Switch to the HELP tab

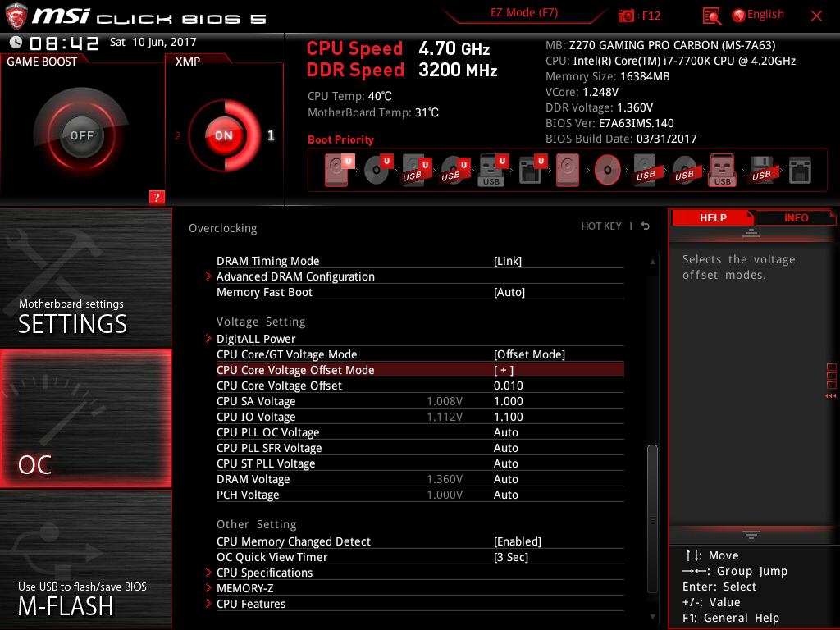[713, 218]
